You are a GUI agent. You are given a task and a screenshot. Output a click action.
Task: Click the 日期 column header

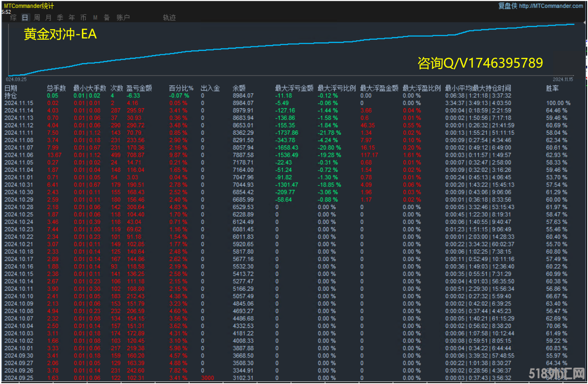pos(11,88)
